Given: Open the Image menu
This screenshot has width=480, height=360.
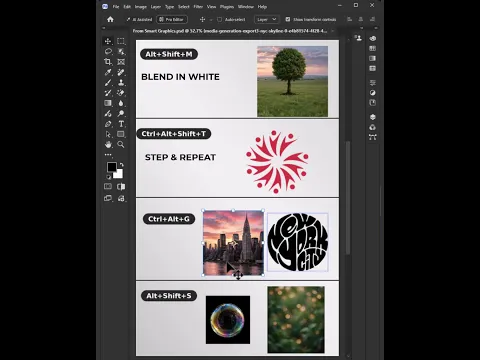Looking at the screenshot, I should tap(141, 7).
